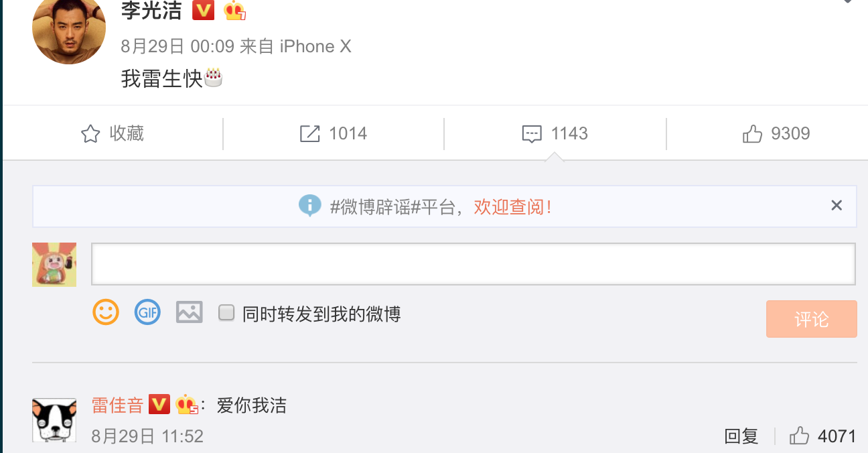Submit with the 评论 button
Image resolution: width=868 pixels, height=453 pixels.
tap(812, 319)
